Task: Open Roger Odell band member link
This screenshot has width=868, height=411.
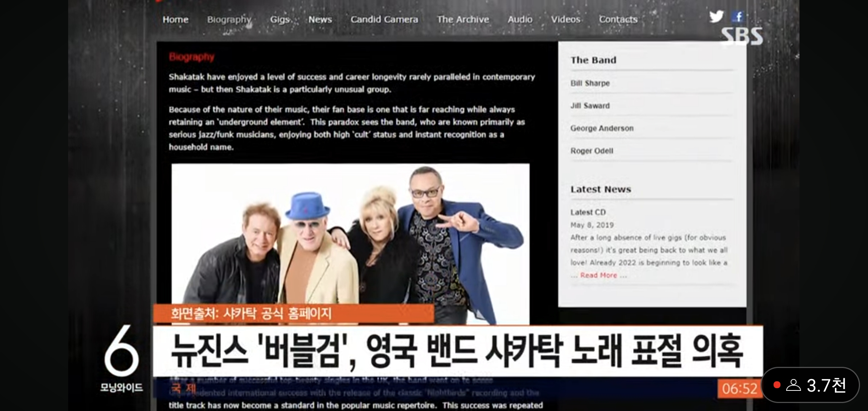Action: pos(592,151)
